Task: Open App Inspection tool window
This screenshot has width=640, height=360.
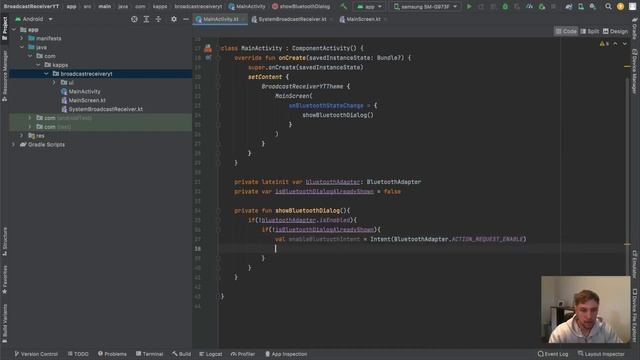Action: [x=286, y=354]
